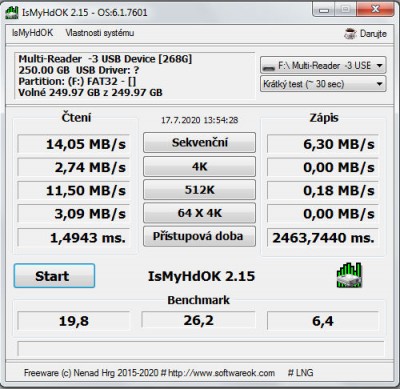This screenshot has height=389, width=400.
Task: Expand the Krátký test duration dropdown
Action: 323,84
